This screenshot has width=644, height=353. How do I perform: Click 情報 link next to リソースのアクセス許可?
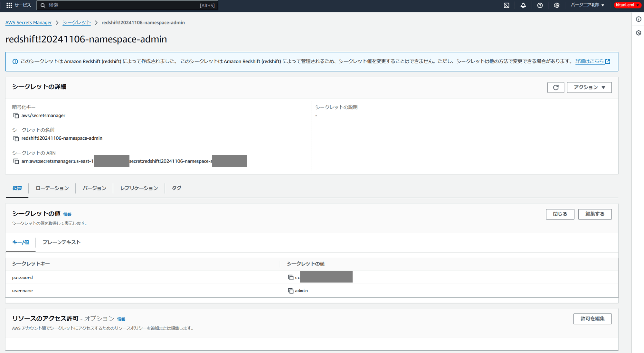click(x=121, y=319)
